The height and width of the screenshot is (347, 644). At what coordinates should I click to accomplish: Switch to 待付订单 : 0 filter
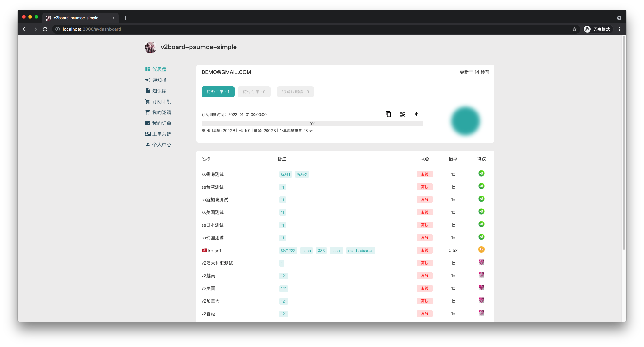(254, 92)
